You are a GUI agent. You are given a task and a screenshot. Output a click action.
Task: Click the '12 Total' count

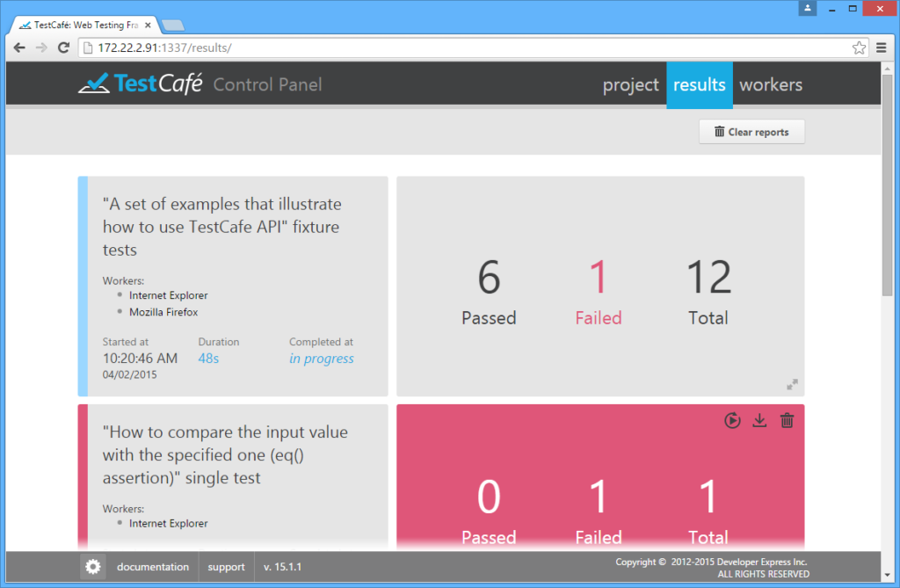click(x=708, y=293)
